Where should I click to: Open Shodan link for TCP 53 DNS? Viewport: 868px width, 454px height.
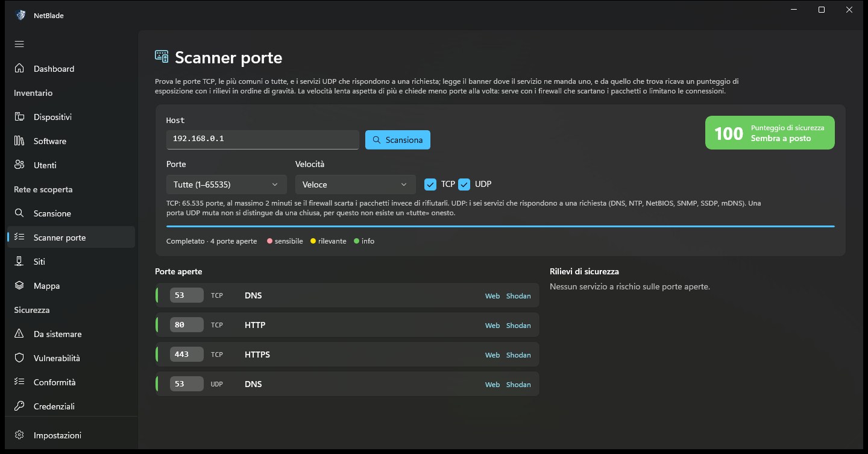[518, 296]
